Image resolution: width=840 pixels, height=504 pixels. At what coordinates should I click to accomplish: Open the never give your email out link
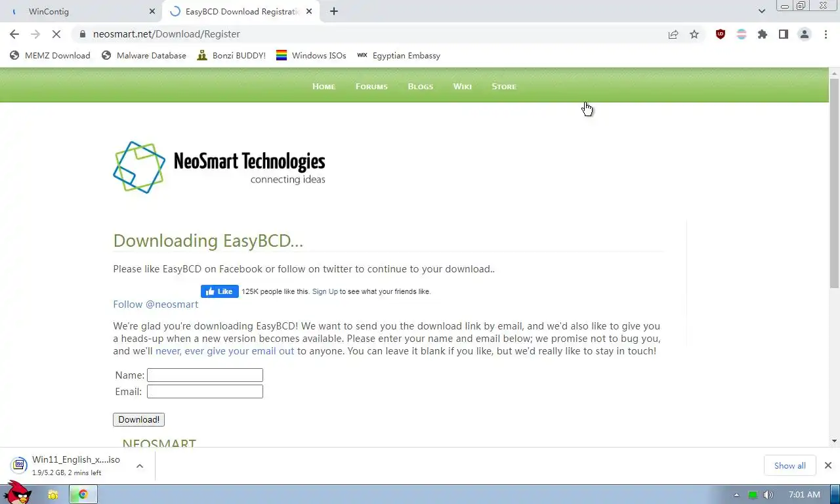[x=224, y=351]
